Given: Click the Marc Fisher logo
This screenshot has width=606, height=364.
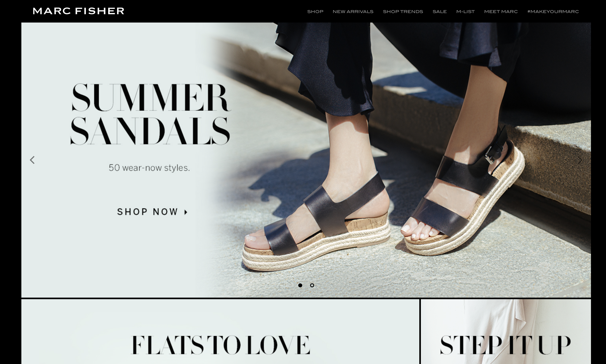Looking at the screenshot, I should click(x=79, y=11).
